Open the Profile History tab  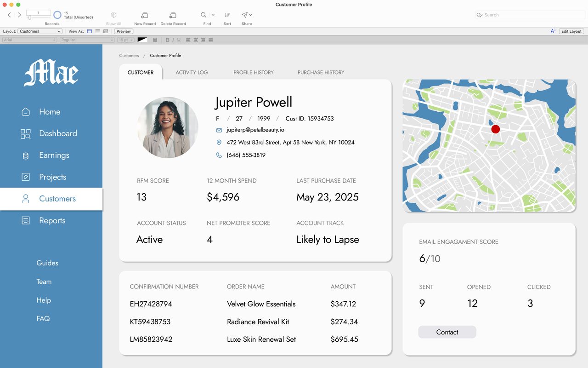[254, 72]
